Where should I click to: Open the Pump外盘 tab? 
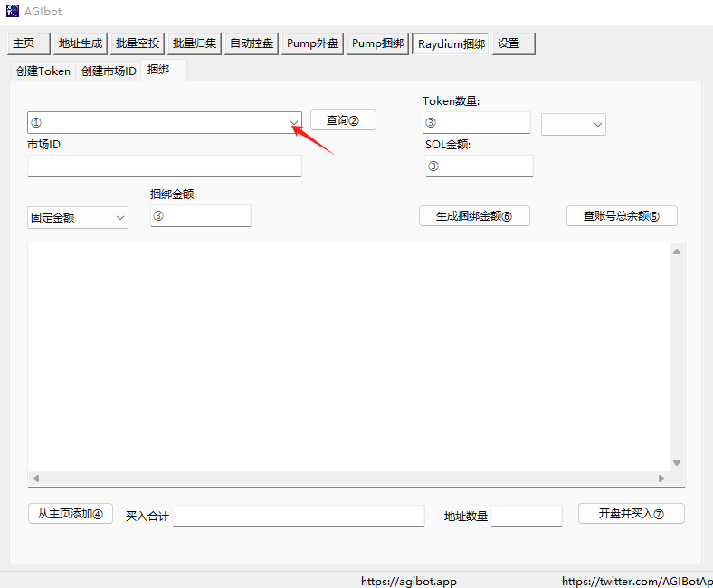(x=312, y=43)
